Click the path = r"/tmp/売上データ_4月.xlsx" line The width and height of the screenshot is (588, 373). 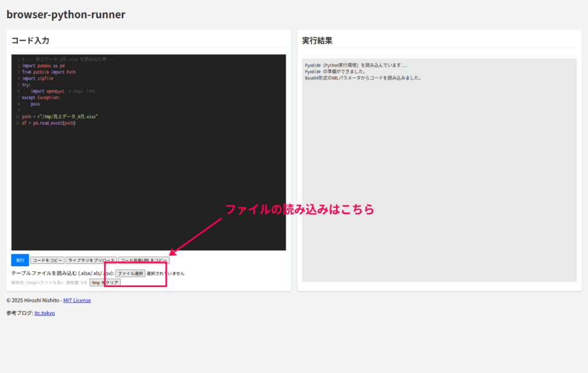pyautogui.click(x=60, y=116)
